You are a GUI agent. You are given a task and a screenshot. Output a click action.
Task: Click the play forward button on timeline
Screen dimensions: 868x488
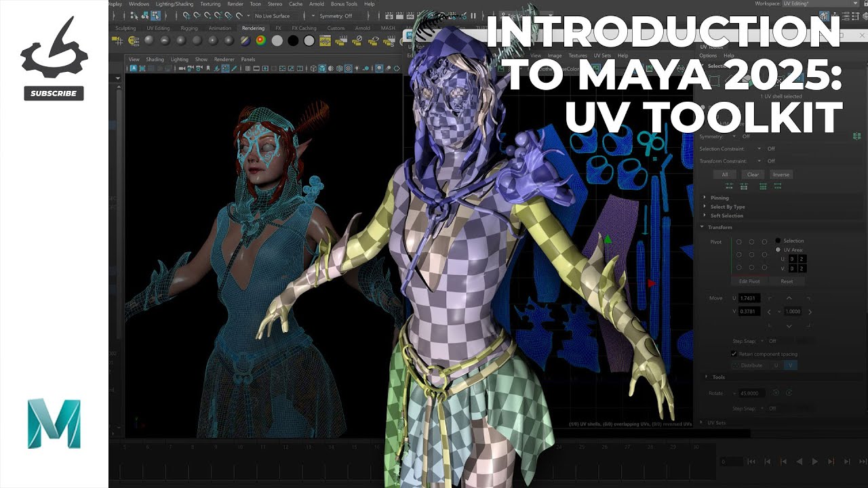815,462
